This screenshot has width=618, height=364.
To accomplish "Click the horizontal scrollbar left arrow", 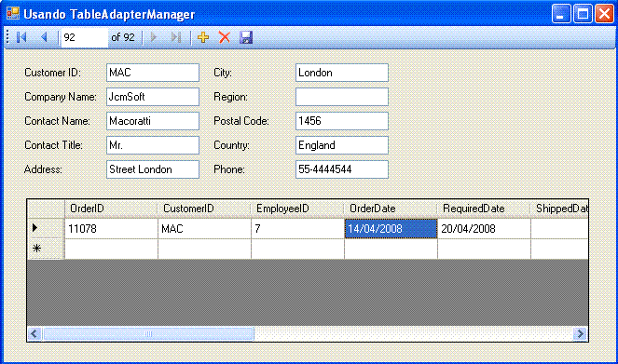I will (x=34, y=334).
